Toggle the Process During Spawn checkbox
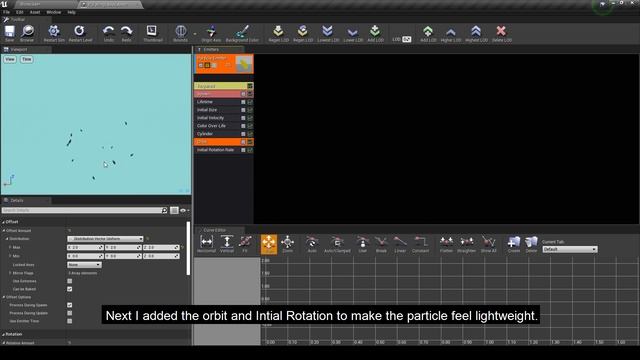Viewport: 640px width, 360px height. (x=69, y=305)
